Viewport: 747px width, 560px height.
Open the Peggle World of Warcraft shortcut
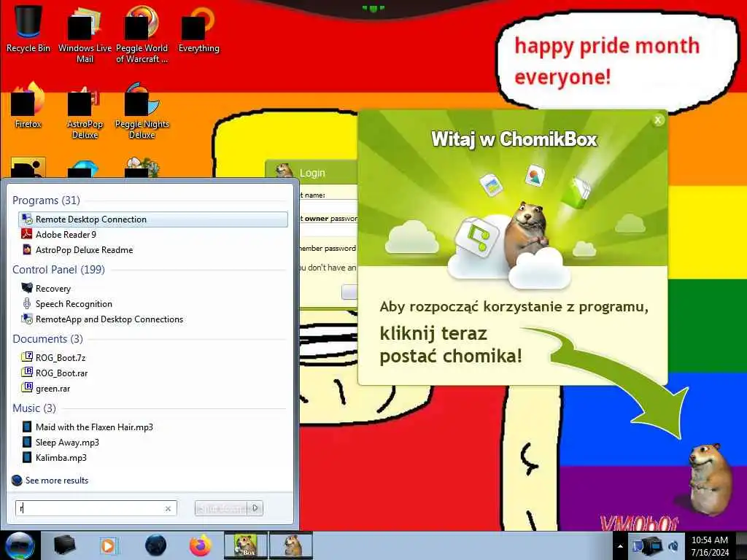coord(142,34)
